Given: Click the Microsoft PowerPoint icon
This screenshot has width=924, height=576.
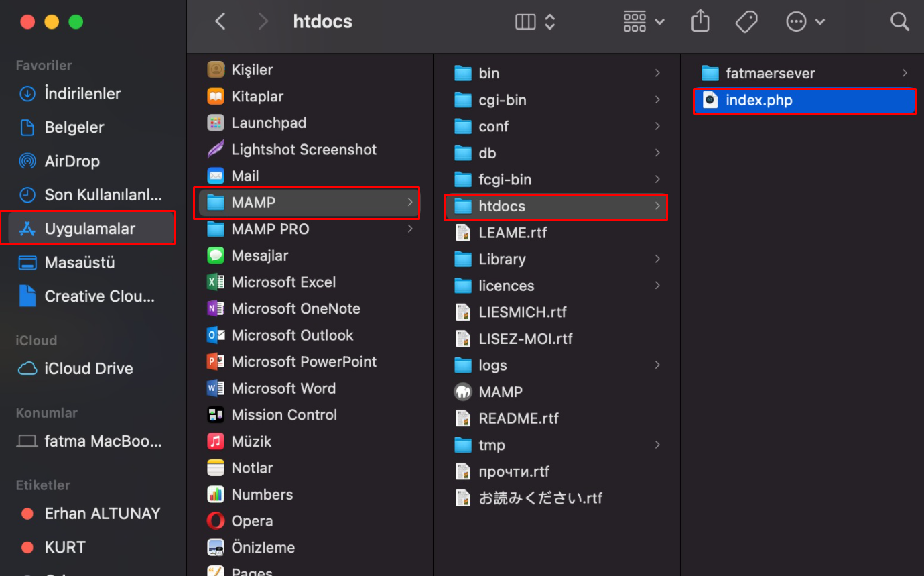Looking at the screenshot, I should coord(216,361).
